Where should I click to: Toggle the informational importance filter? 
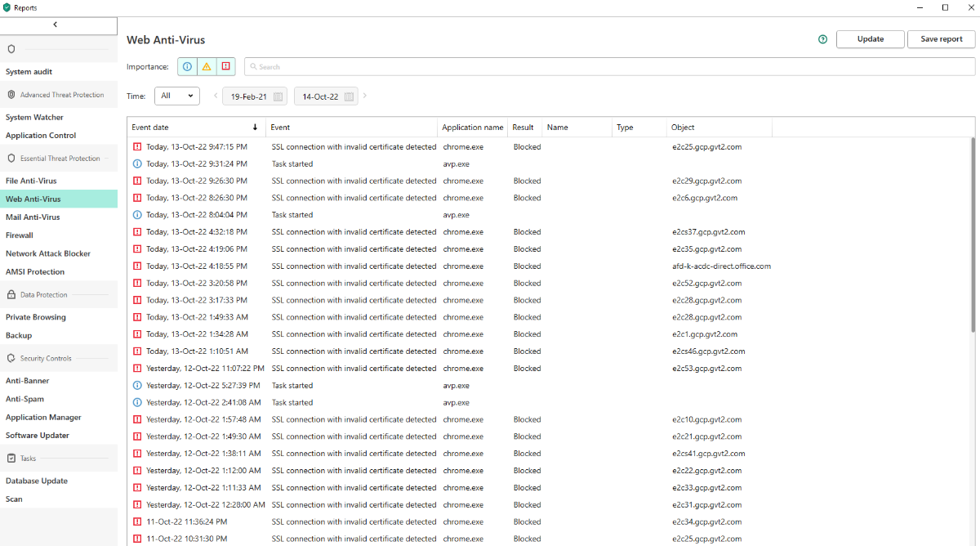[187, 67]
